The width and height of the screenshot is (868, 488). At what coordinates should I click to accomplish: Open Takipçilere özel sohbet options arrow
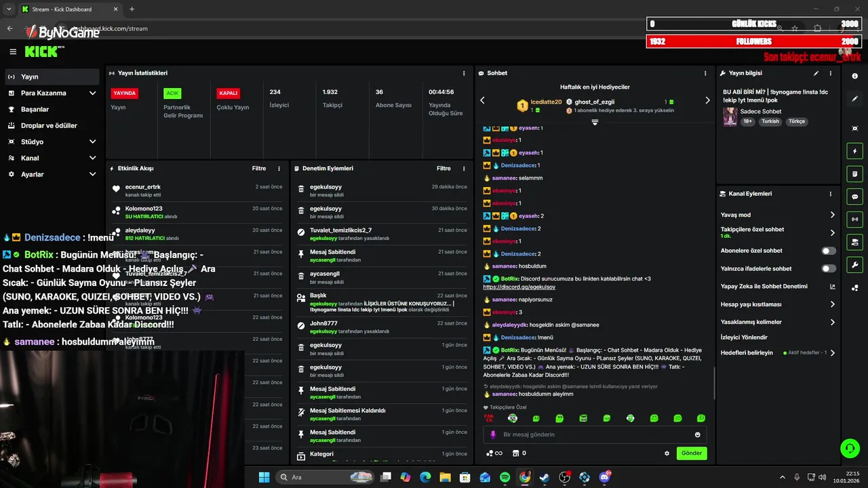tap(833, 232)
